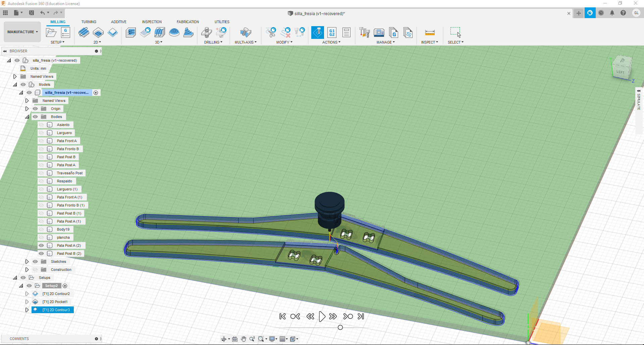
Task: Expand the Construction folder
Action: (27, 270)
